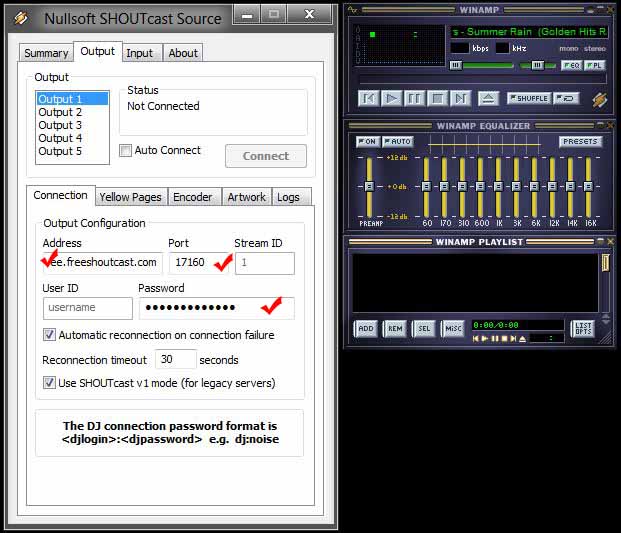Toggle Equalizer ON button

point(368,141)
